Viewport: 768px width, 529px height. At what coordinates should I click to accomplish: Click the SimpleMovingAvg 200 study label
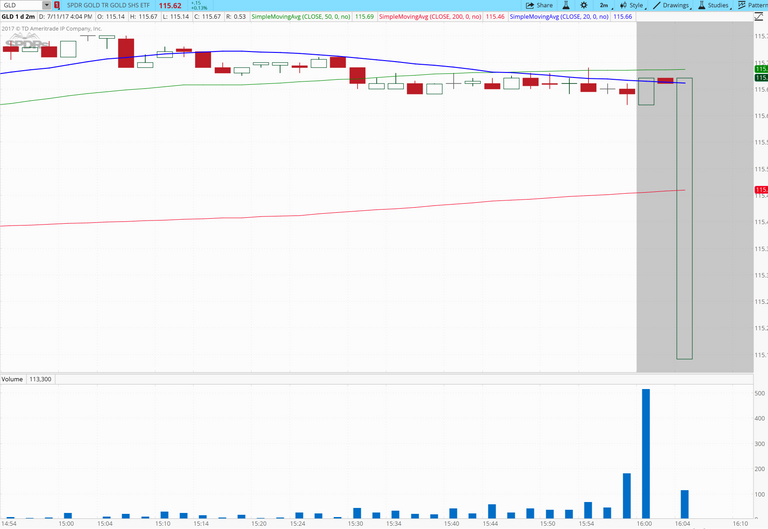(430, 17)
